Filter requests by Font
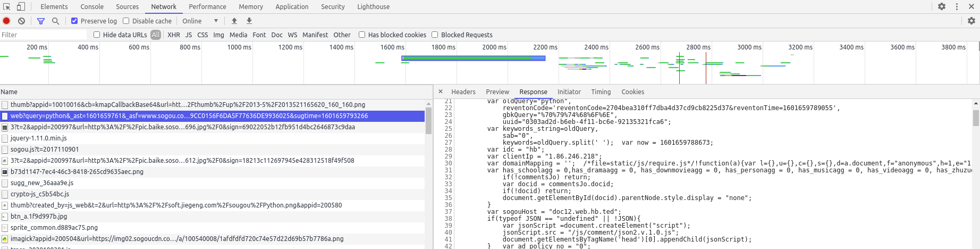The image size is (980, 249). click(259, 35)
